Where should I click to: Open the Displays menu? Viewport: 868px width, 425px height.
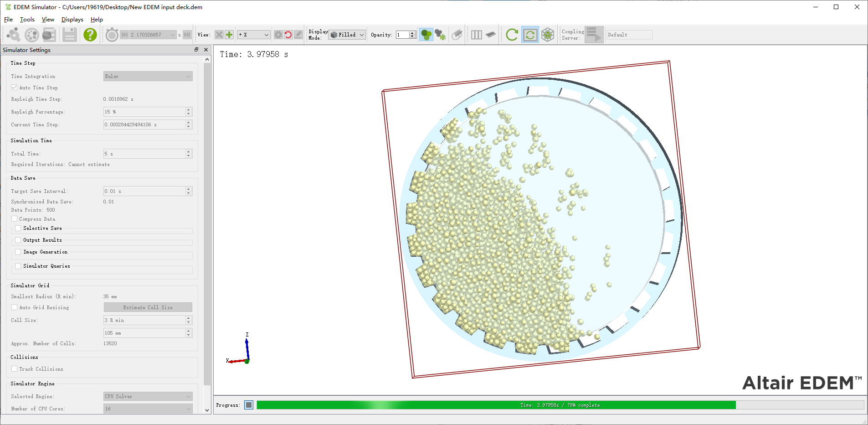[x=72, y=19]
